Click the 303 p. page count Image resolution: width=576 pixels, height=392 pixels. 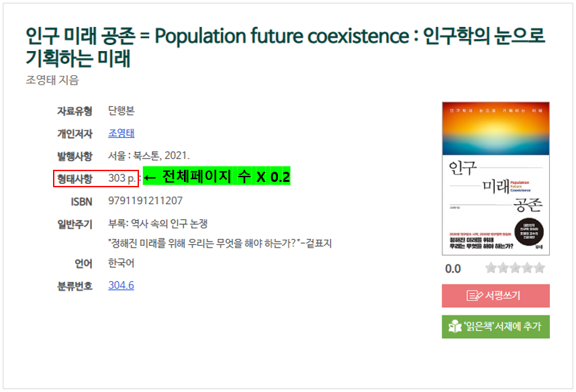(x=122, y=178)
